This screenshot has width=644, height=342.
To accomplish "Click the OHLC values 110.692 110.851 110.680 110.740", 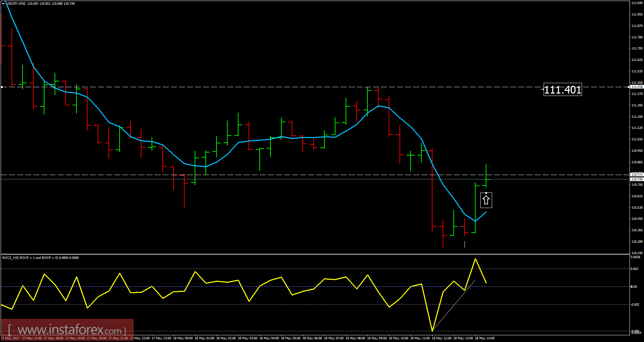I will [51, 4].
